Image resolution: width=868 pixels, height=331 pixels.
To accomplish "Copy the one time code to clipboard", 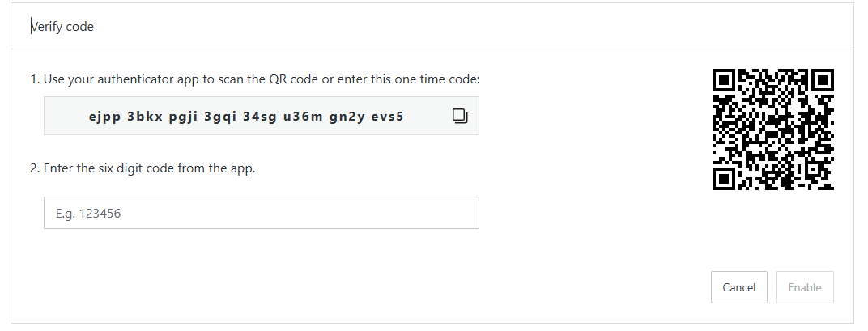I will coord(459,116).
